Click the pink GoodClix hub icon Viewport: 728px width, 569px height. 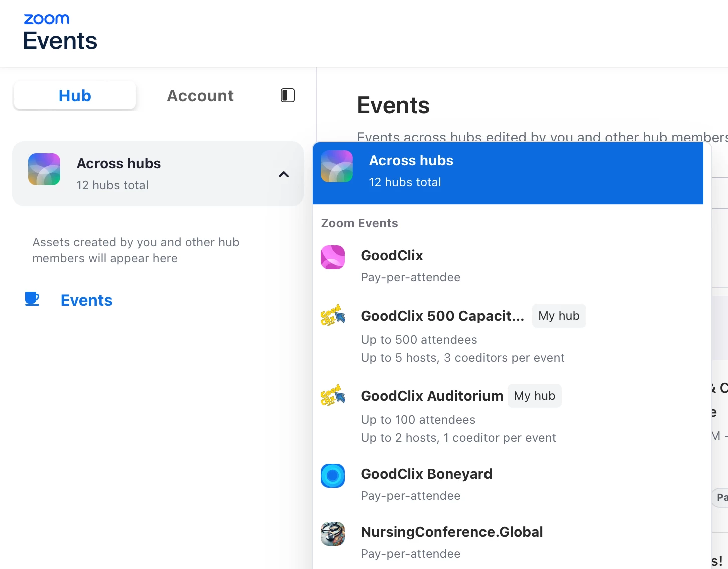pyautogui.click(x=333, y=257)
